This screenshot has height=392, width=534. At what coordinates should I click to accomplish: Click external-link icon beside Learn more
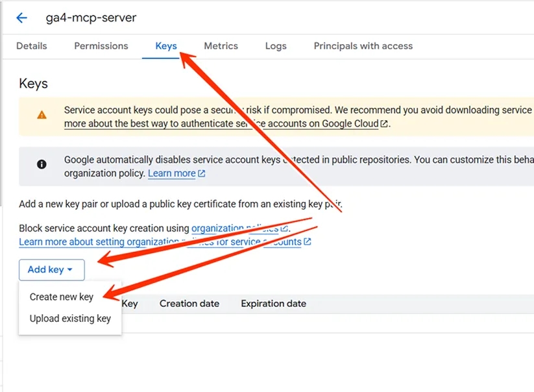click(x=202, y=174)
